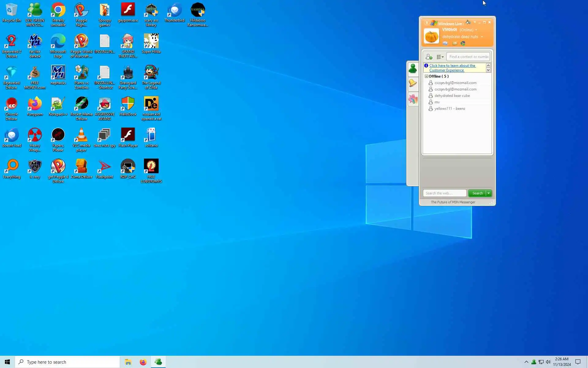Click the pumpkin display picture
The width and height of the screenshot is (588, 368).
click(431, 36)
